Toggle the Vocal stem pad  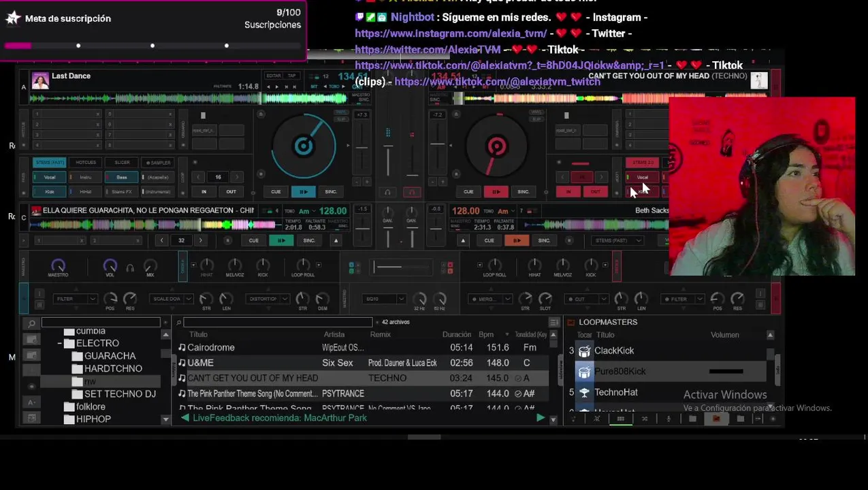tap(50, 178)
